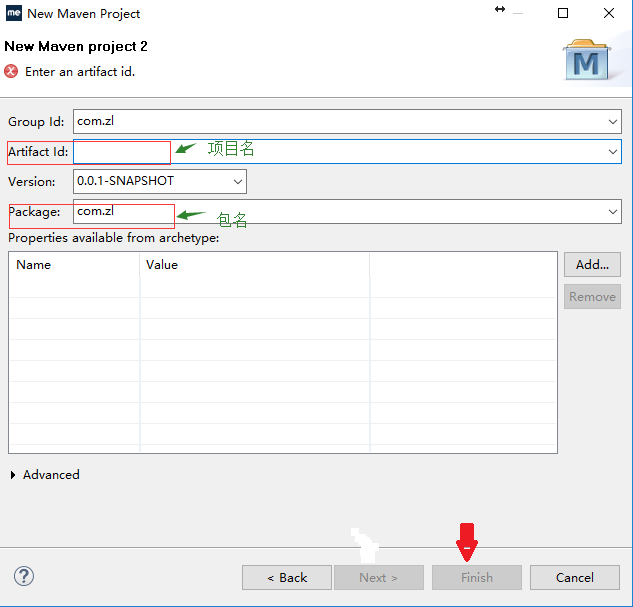633x607 pixels.
Task: Maximize the New Maven Project dialog
Action: (x=563, y=13)
